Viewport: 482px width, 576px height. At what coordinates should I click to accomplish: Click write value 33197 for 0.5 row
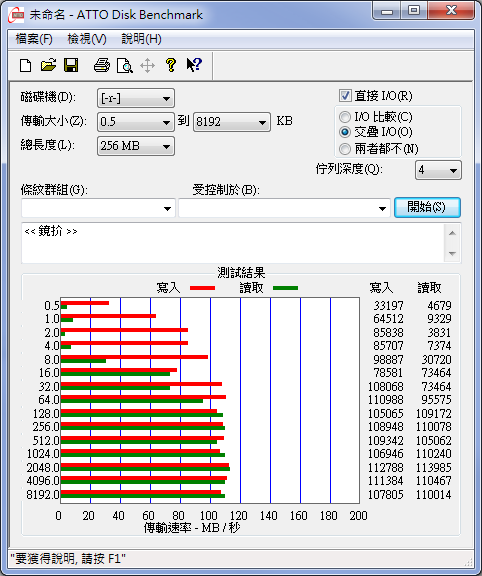[388, 306]
